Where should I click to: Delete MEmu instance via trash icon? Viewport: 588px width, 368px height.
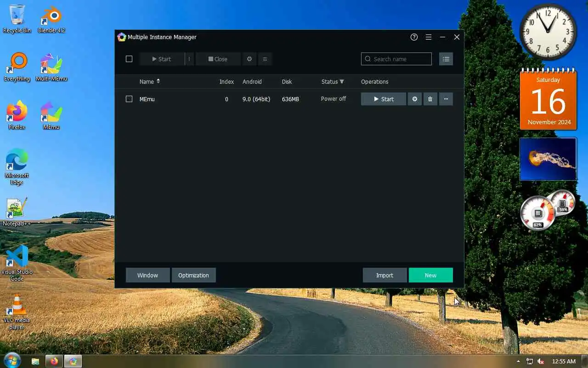[x=430, y=99]
